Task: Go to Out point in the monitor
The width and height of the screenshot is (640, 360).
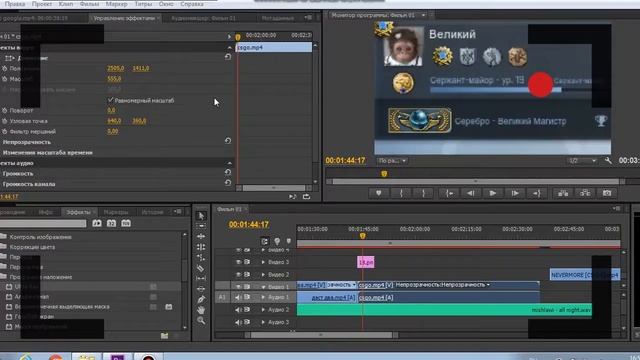Action: click(537, 193)
